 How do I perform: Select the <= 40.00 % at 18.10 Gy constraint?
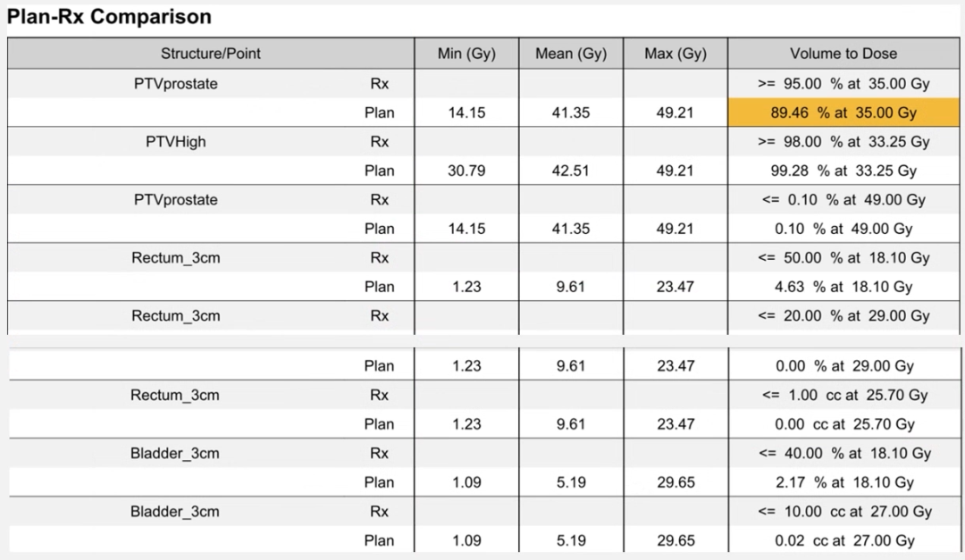[x=843, y=453]
